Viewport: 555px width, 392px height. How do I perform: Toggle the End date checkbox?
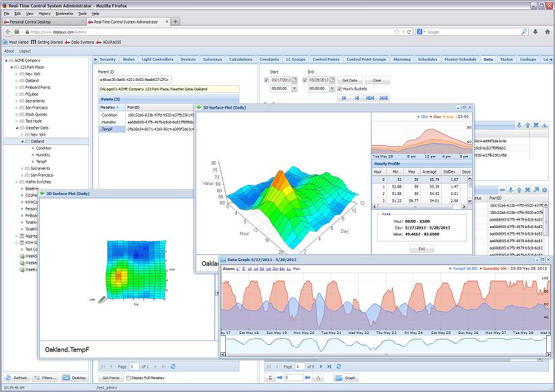(305, 80)
